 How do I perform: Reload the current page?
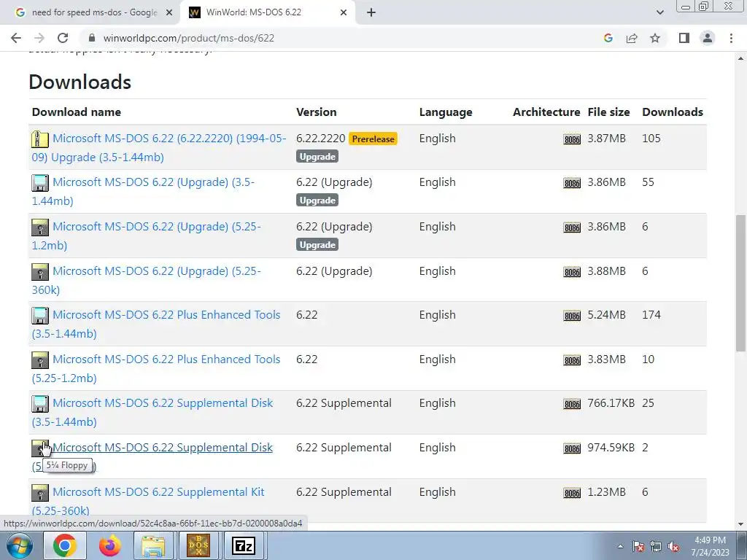[x=63, y=38]
